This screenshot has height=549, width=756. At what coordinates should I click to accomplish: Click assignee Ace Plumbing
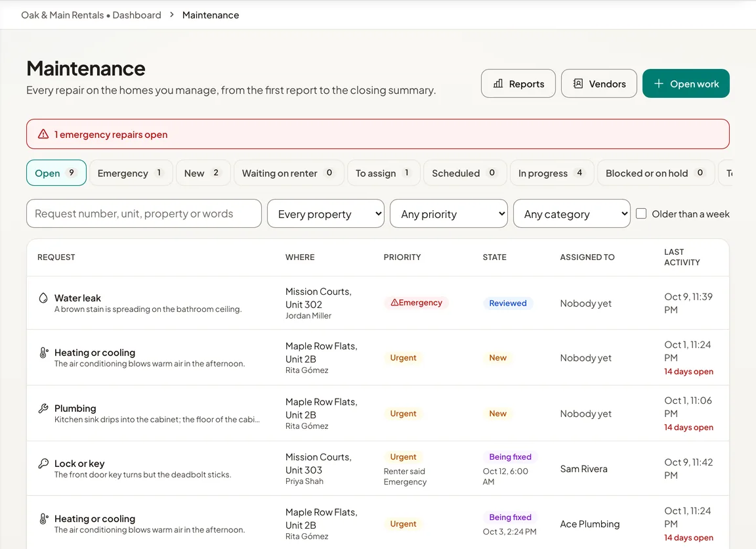[x=590, y=523]
